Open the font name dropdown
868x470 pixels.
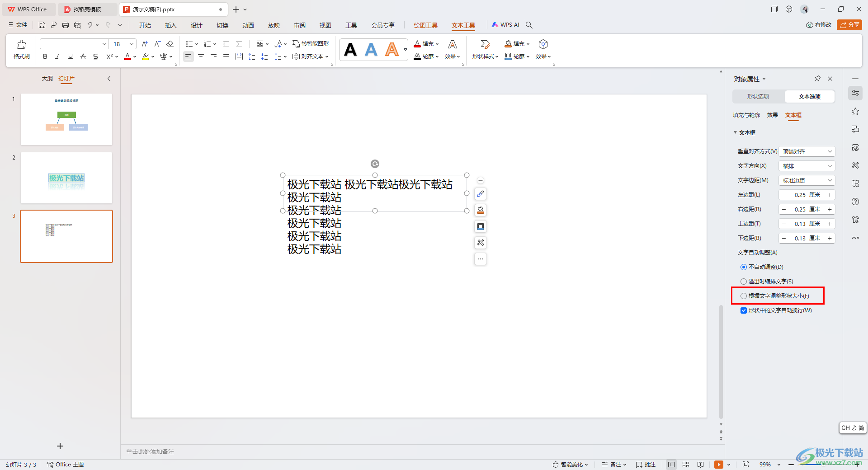point(104,44)
